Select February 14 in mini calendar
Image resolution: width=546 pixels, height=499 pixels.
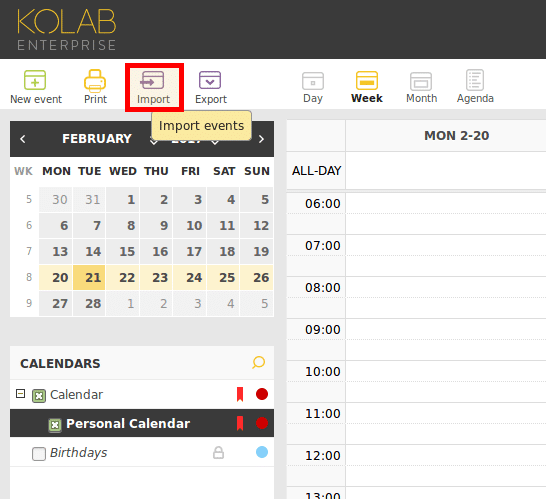[89, 251]
